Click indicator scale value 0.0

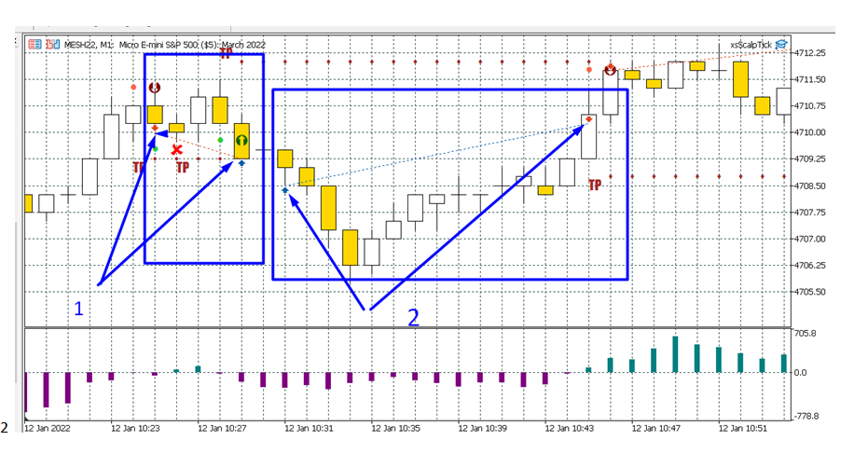801,372
